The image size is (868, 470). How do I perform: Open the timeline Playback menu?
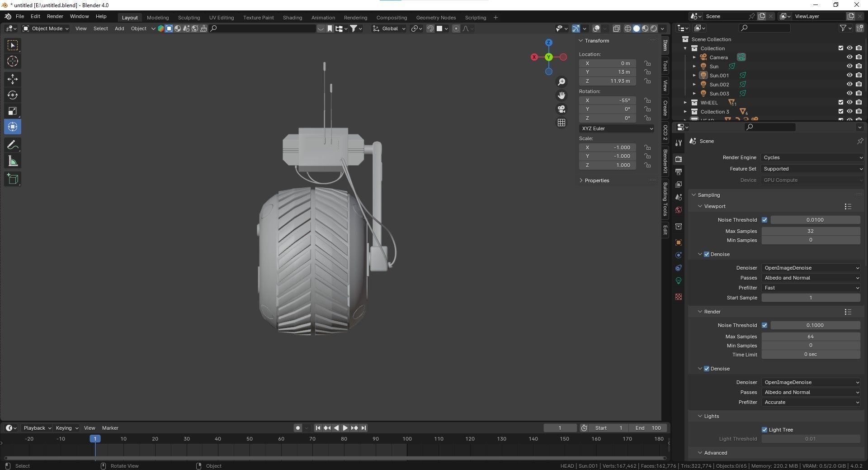37,428
